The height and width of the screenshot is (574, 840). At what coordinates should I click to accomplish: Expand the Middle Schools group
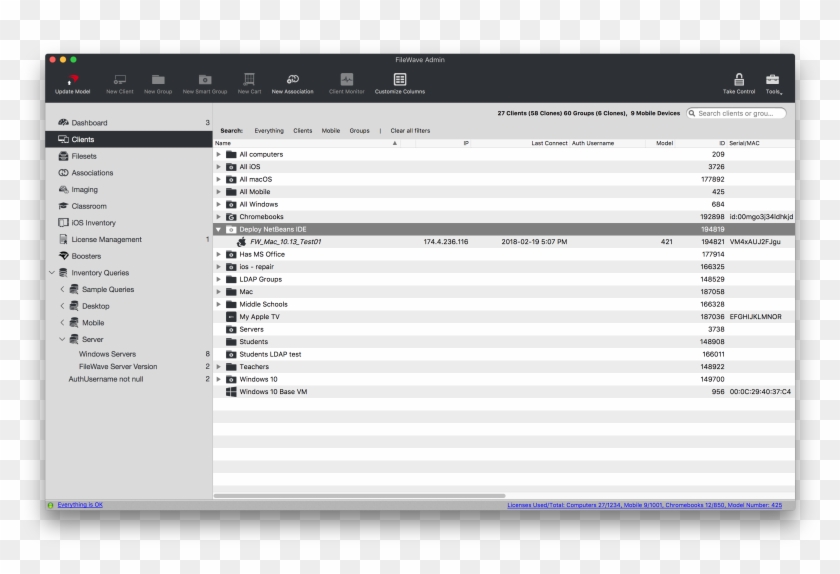pos(219,304)
